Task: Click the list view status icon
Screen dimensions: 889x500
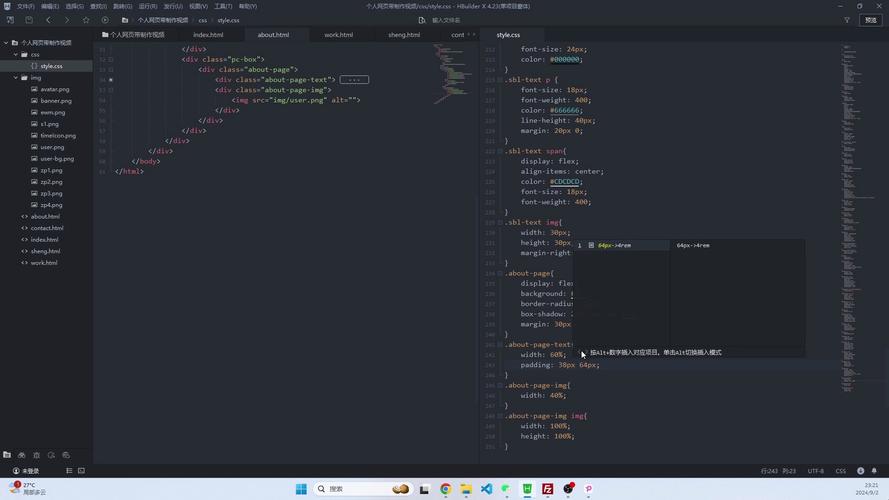Action: (69, 471)
